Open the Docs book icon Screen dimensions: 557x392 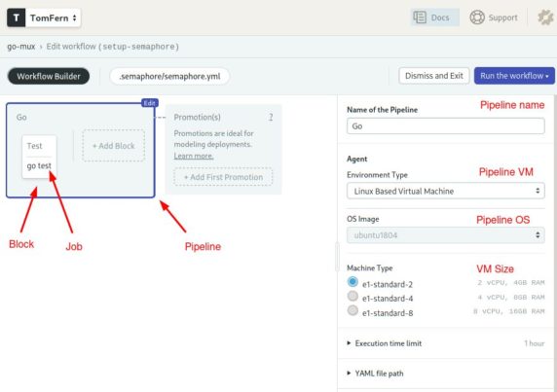[x=420, y=18]
